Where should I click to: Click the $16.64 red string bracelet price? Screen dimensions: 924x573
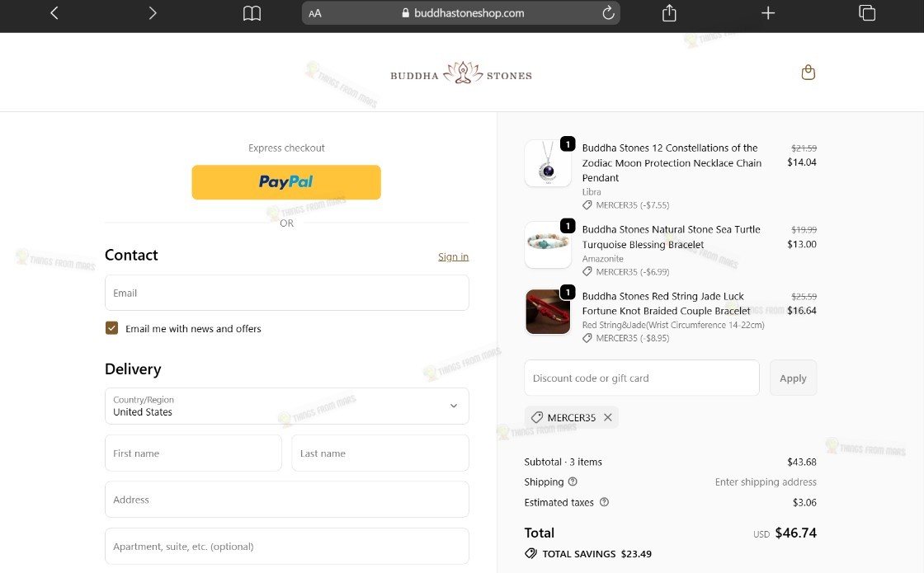click(x=801, y=310)
